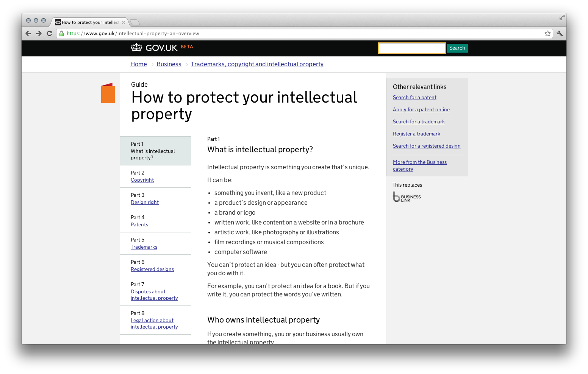Click the 'Who owns intellectual property' heading
The height and width of the screenshot is (374, 588).
(263, 320)
